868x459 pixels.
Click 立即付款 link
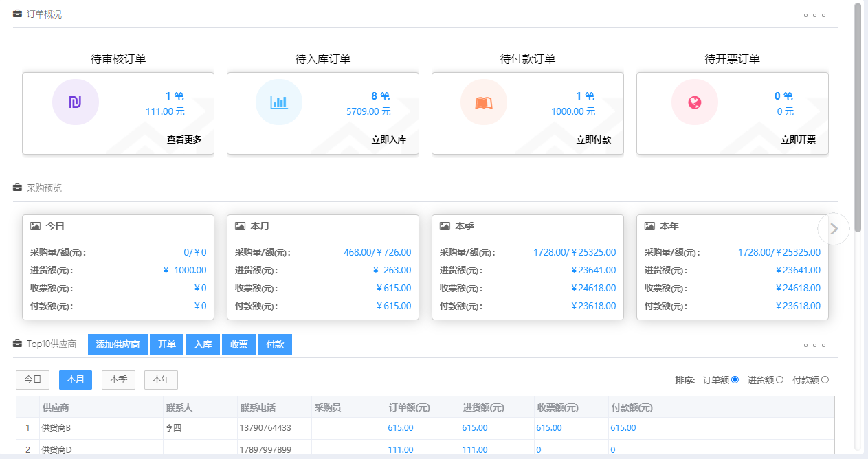[x=594, y=139]
